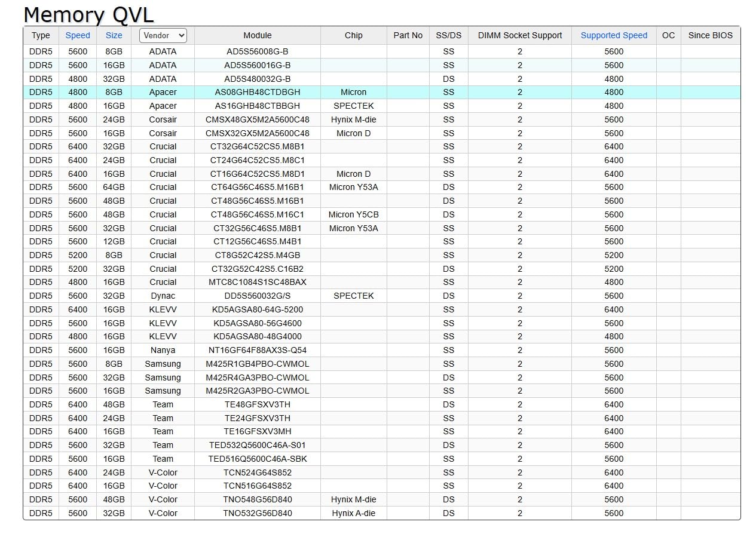This screenshot has width=756, height=534.
Task: Select module DD5S560032G/S
Action: click(258, 296)
